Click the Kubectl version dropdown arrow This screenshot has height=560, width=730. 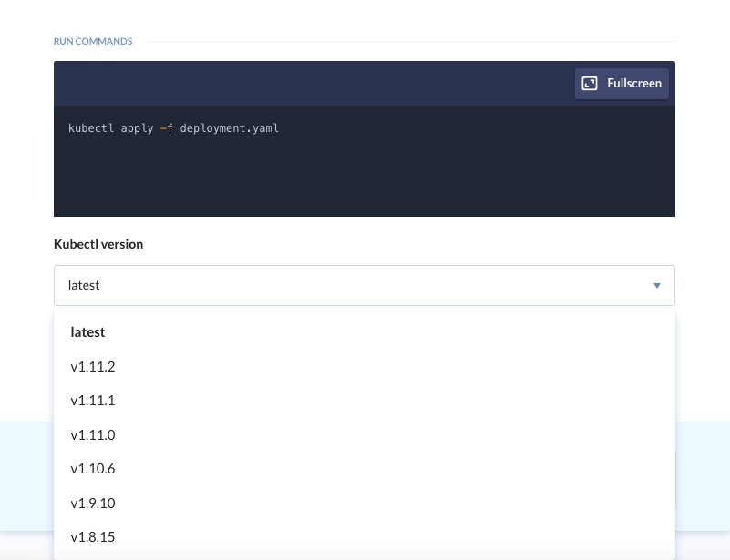[657, 286]
